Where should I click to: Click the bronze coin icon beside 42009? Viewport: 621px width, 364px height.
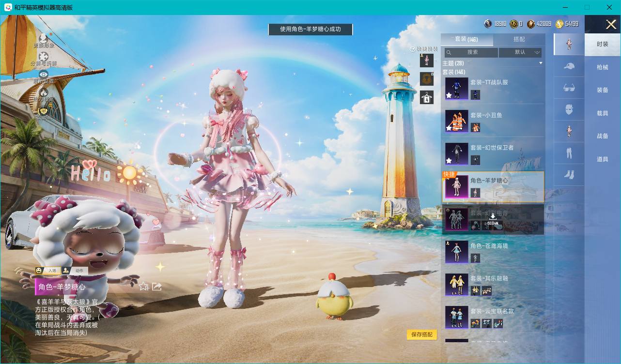pyautogui.click(x=531, y=24)
